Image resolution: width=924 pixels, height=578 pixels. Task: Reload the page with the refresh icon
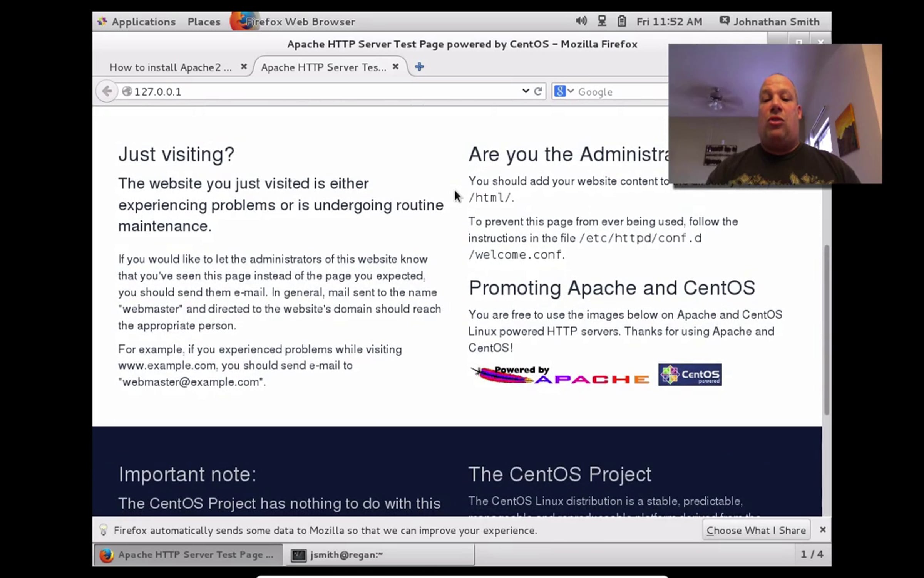pyautogui.click(x=538, y=91)
